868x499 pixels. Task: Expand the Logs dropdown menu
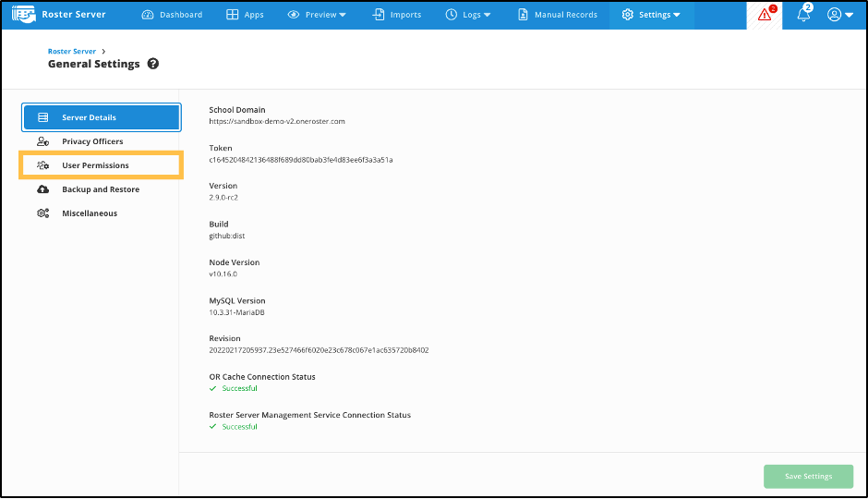coord(468,15)
